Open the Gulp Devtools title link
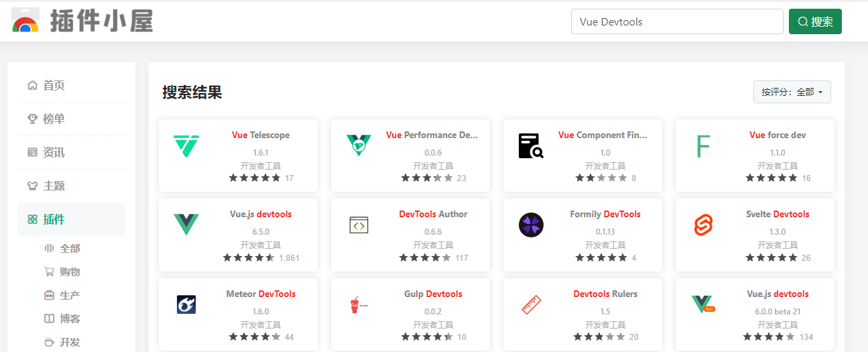The width and height of the screenshot is (868, 352). (433, 294)
